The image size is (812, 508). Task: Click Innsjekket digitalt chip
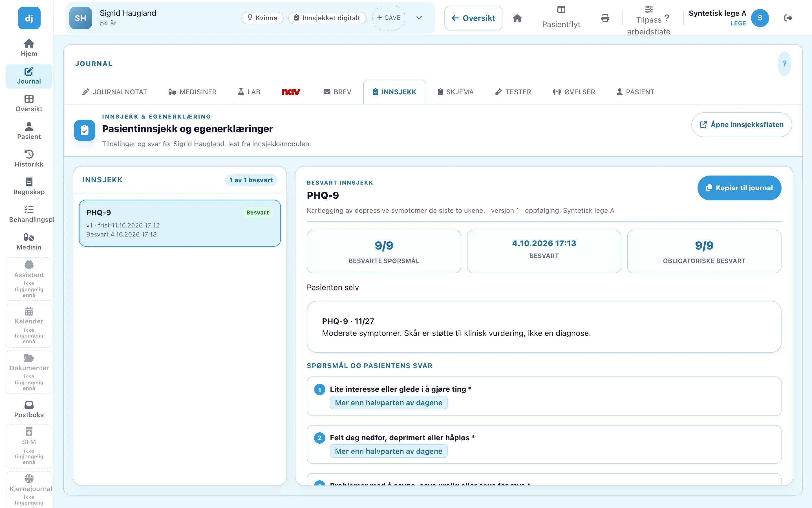click(327, 18)
